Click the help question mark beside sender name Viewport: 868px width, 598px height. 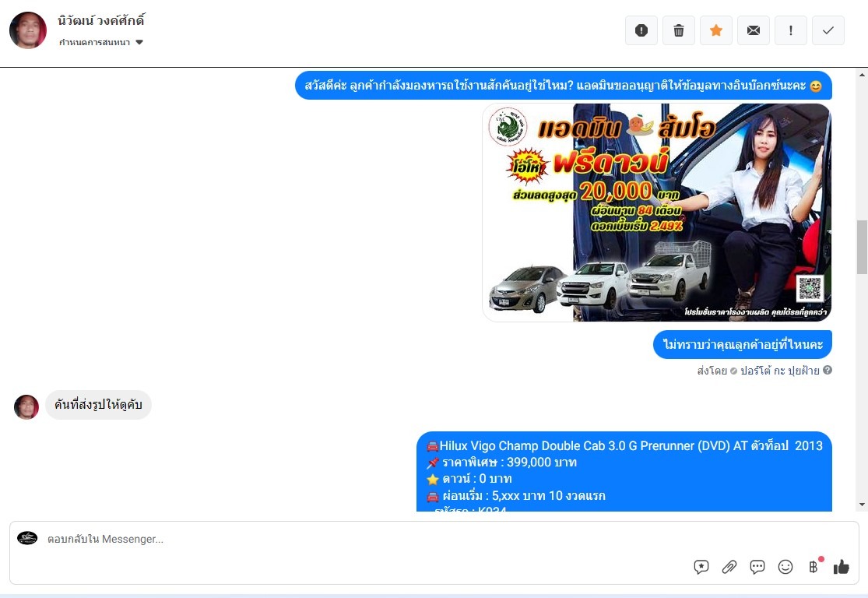(x=827, y=371)
